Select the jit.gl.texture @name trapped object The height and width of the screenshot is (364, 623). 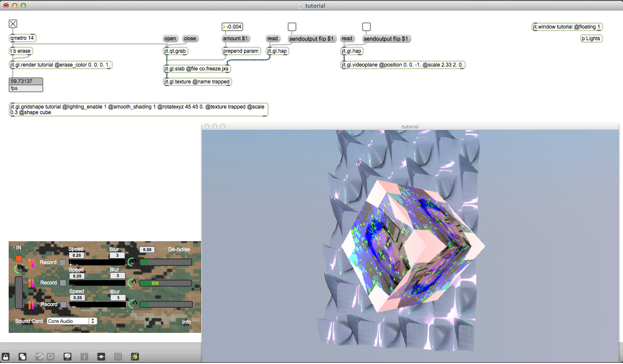(x=197, y=82)
